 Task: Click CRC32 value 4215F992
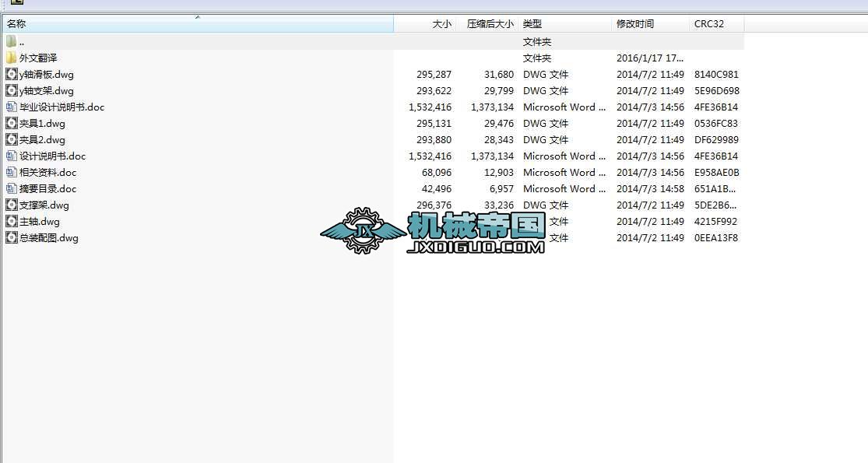pyautogui.click(x=715, y=221)
